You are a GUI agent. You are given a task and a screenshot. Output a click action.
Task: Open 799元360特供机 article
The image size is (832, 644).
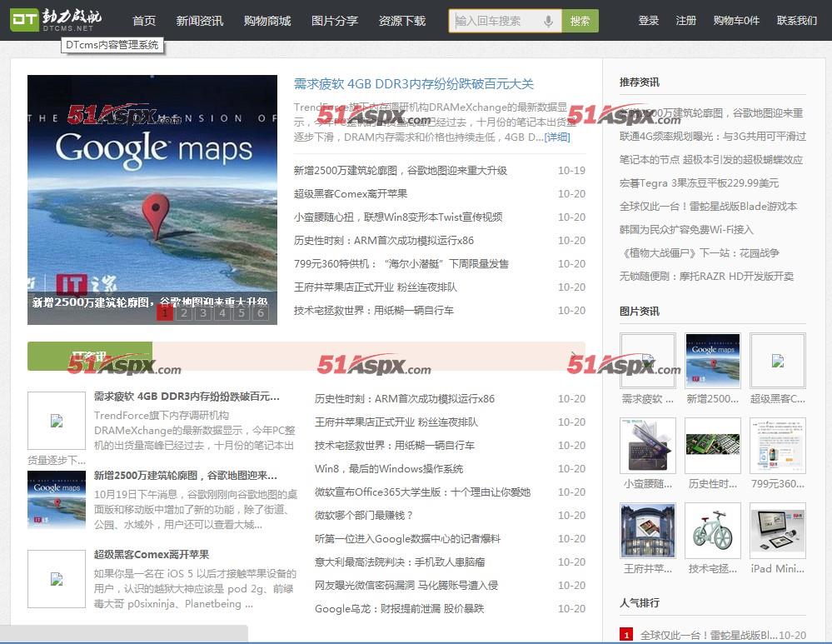(x=401, y=264)
